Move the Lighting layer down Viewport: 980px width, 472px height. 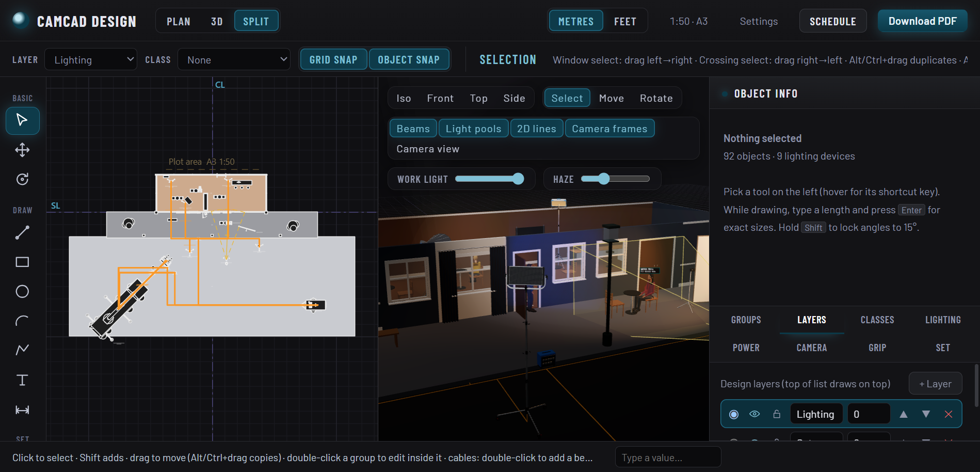[926, 414]
